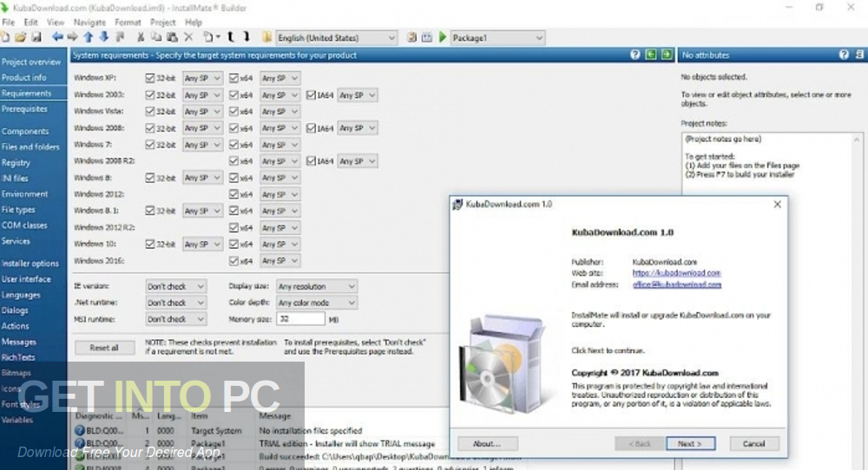Click the office email address link
The width and height of the screenshot is (868, 470).
(676, 284)
